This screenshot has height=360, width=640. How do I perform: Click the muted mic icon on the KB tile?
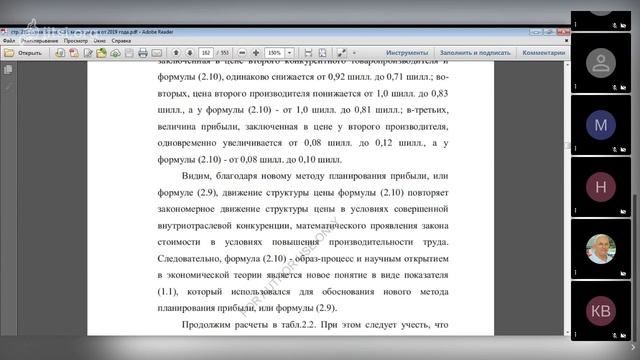(x=615, y=335)
